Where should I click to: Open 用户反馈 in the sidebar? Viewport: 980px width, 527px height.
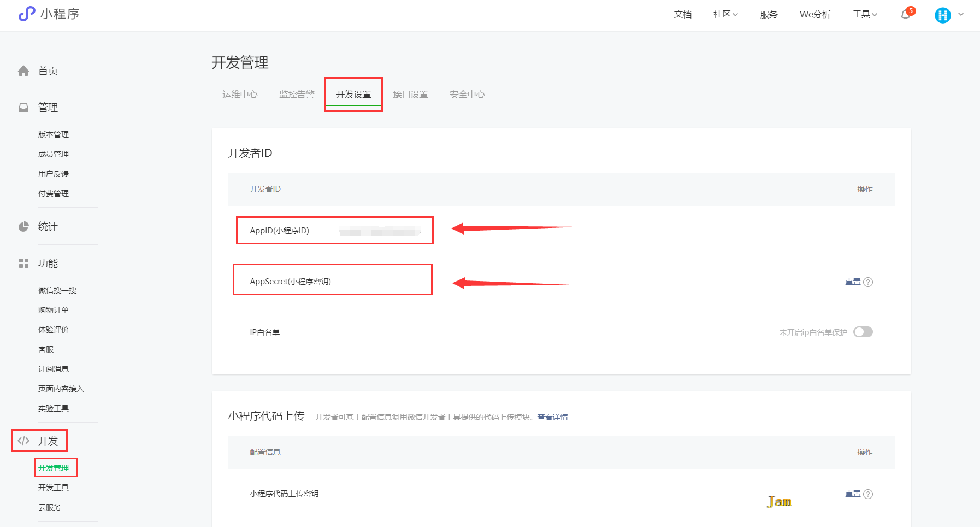[54, 174]
